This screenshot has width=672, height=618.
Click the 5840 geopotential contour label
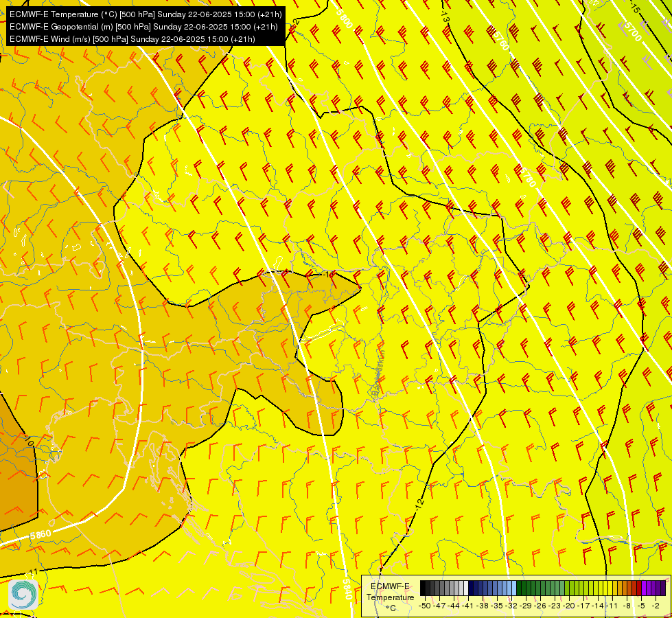(x=347, y=589)
